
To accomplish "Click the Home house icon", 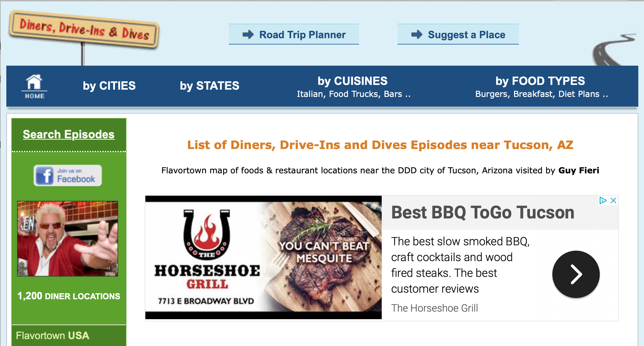I will coord(34,86).
